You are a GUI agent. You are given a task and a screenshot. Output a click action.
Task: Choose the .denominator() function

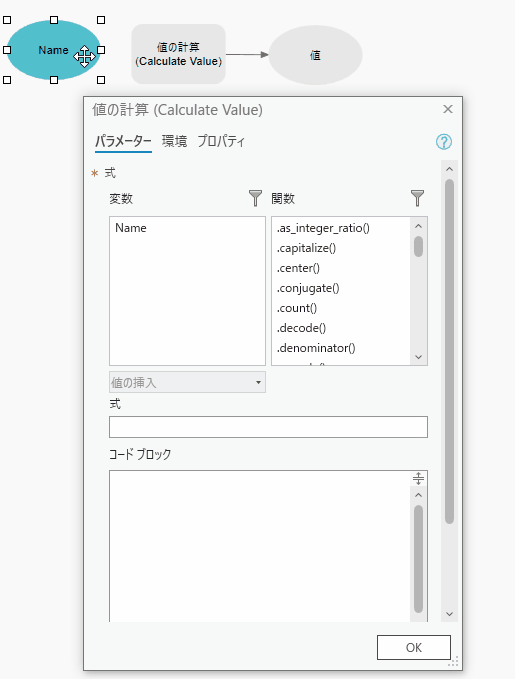click(316, 348)
